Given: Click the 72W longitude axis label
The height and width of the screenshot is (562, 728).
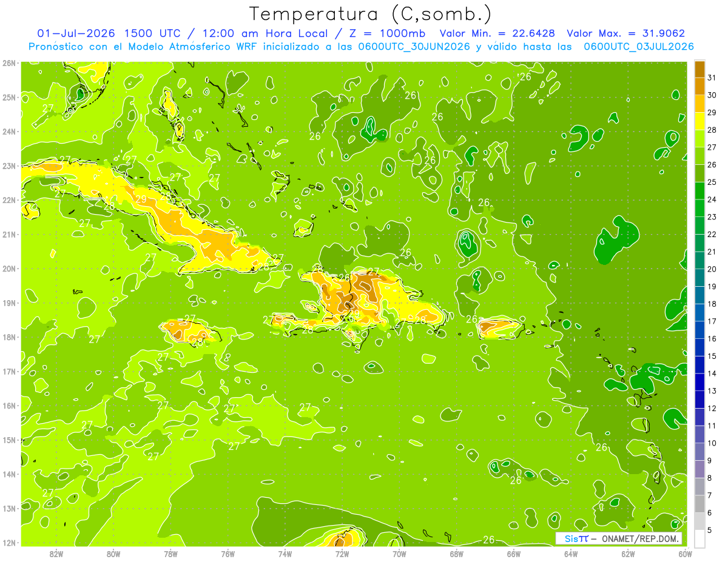Looking at the screenshot, I should (342, 554).
